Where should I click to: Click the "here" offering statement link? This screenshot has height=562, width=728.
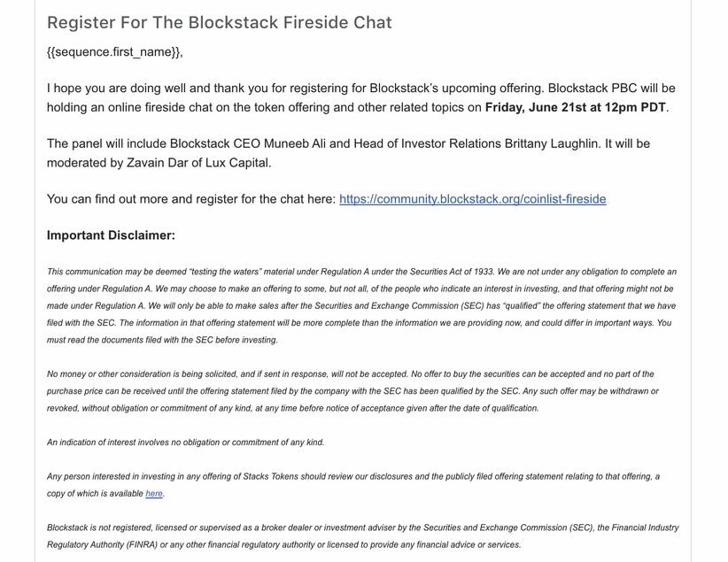[154, 494]
